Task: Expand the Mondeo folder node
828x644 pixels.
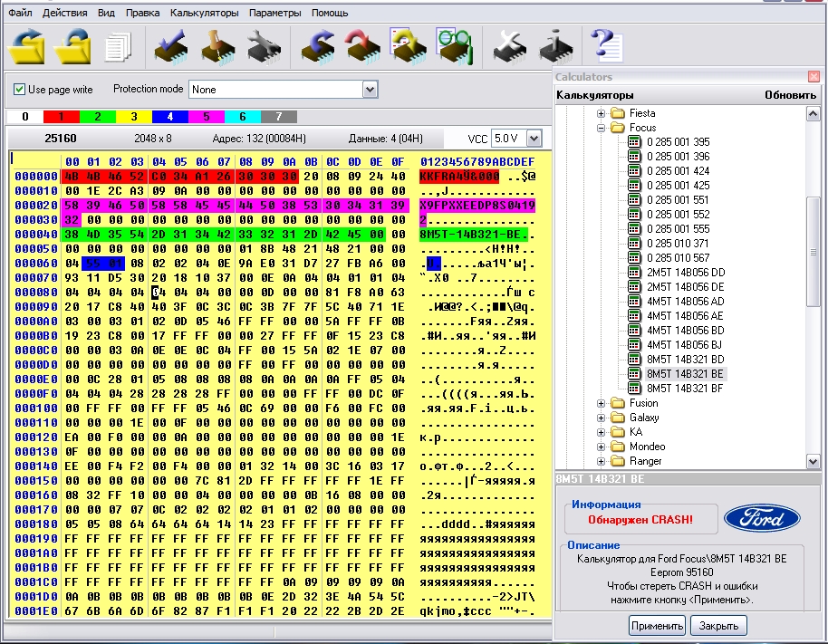Action: pyautogui.click(x=601, y=447)
